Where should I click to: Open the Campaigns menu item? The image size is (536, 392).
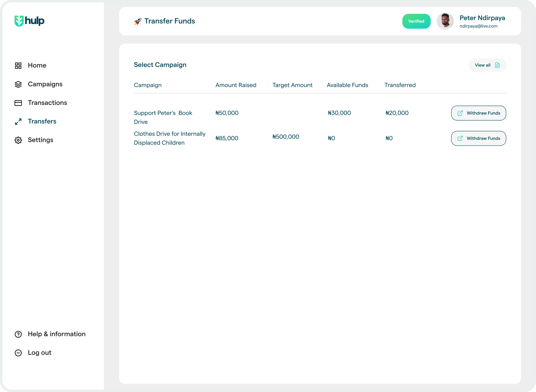click(x=45, y=84)
